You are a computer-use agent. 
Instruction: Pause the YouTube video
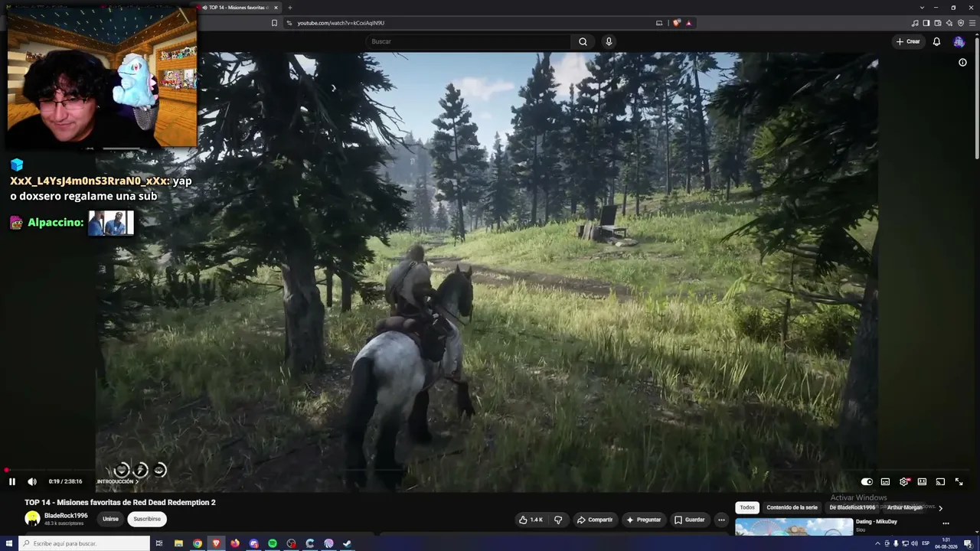12,482
